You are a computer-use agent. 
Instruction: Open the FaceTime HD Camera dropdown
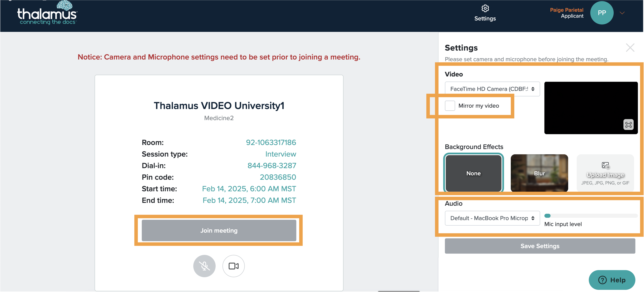click(x=492, y=89)
